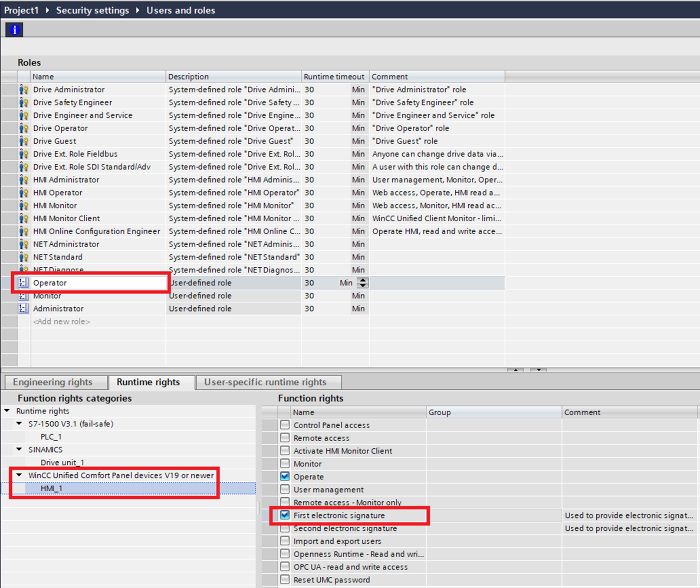Tick Import and export users checkbox
Screen dimensions: 700x588
(x=285, y=541)
